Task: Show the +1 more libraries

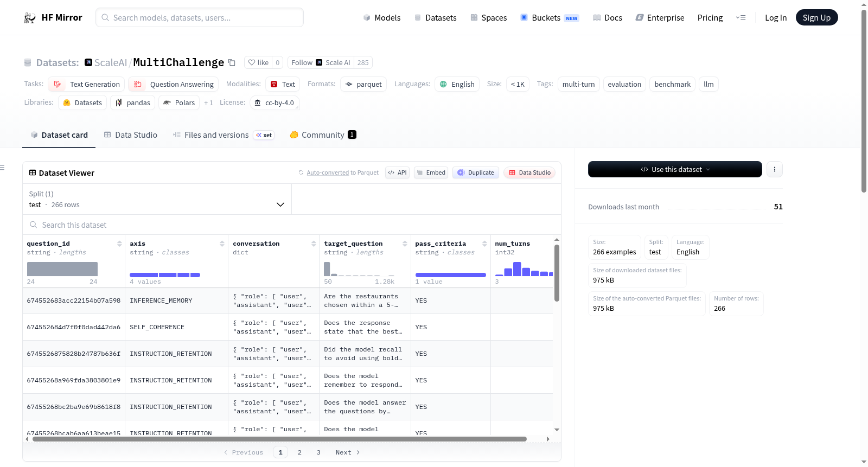Action: click(208, 103)
